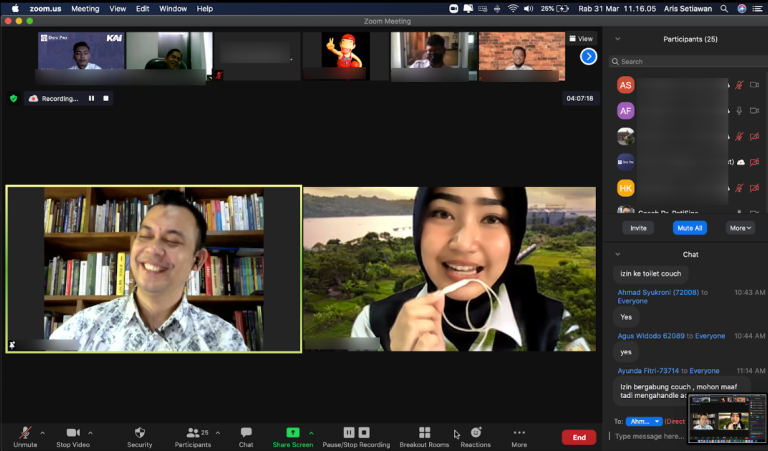Screen dimensions: 768x451
Task: Open the Reactions smiley menu
Action: click(x=476, y=437)
